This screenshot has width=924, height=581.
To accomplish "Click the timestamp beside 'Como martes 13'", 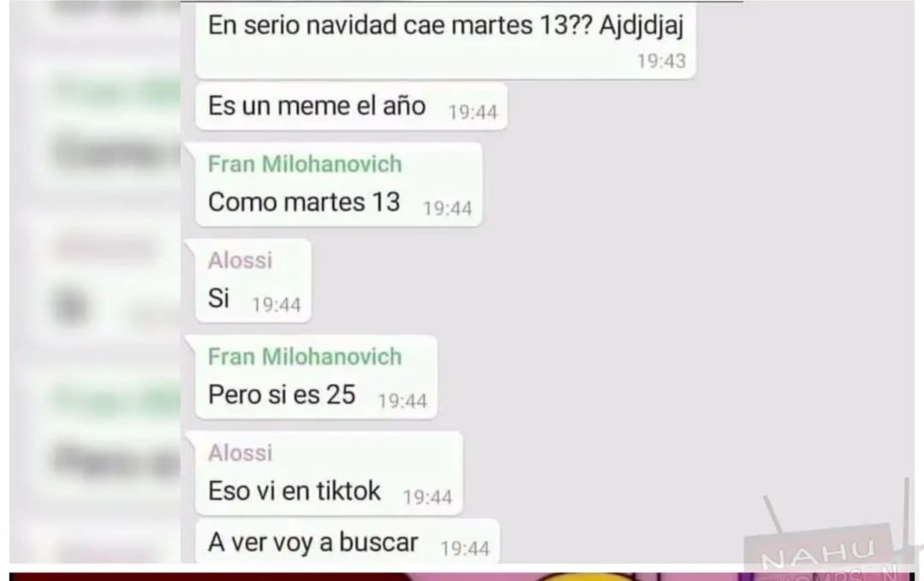I will [447, 208].
